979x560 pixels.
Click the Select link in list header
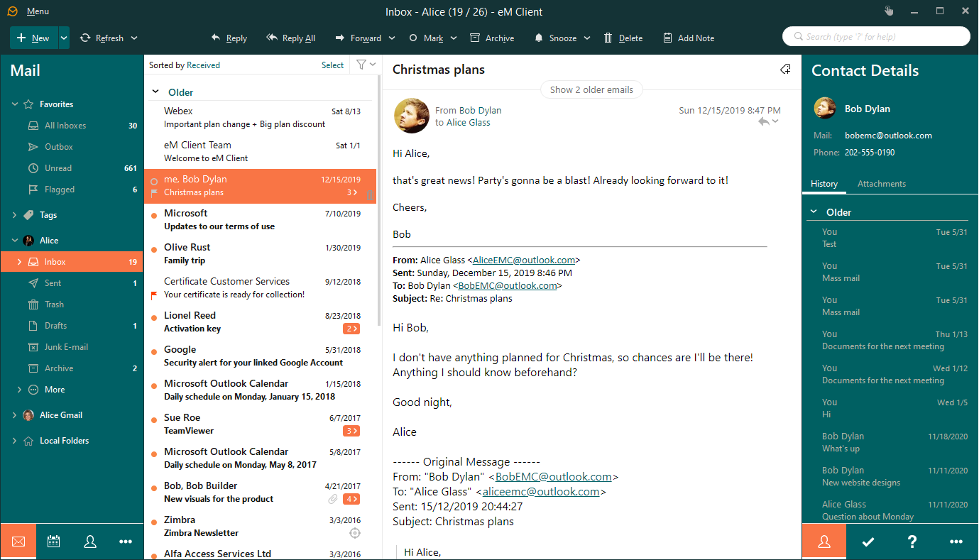(332, 65)
